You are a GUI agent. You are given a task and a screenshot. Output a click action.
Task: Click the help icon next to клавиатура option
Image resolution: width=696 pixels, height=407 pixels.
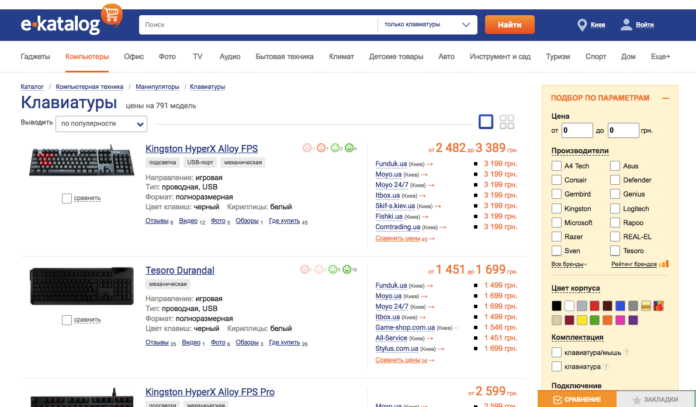[606, 367]
